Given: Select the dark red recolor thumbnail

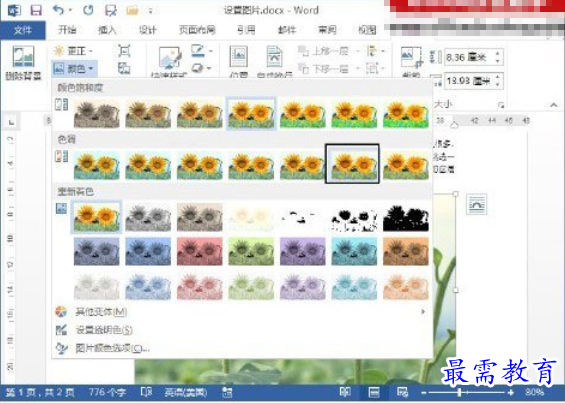Looking at the screenshot, I should click(x=200, y=252).
